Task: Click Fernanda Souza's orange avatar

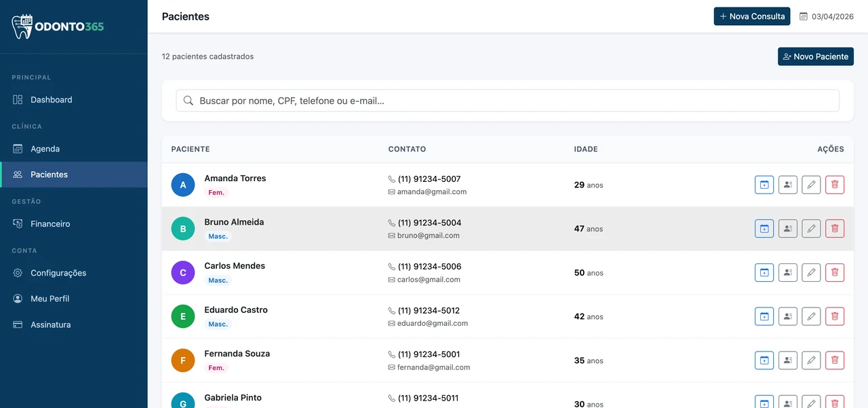Action: pos(183,360)
